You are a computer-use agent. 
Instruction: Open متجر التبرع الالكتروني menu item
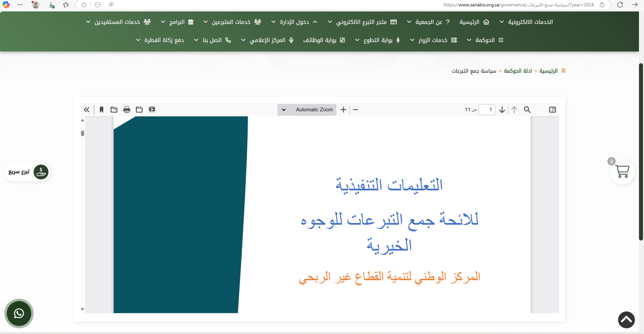pos(366,22)
